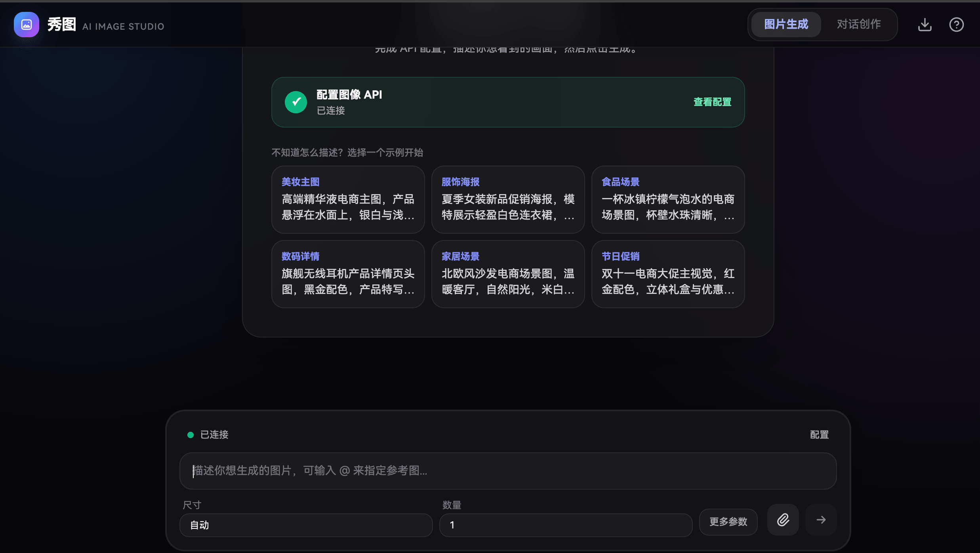Open the 查看配置 link
The width and height of the screenshot is (980, 553).
pyautogui.click(x=712, y=102)
